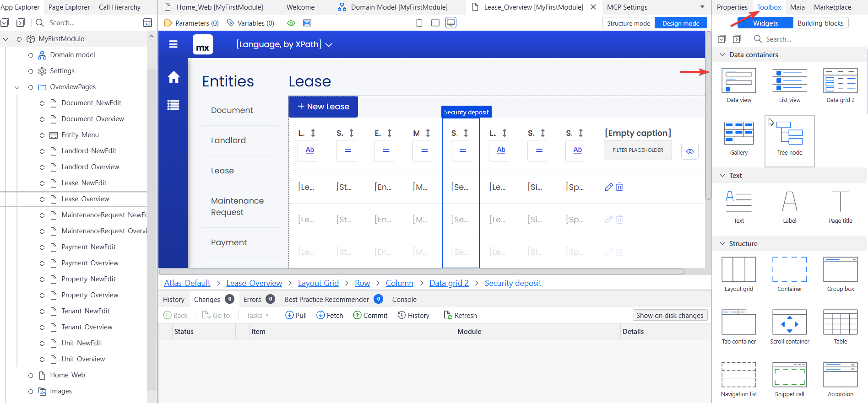Select the Data grid 2 widget
Viewport: 868px width, 403px height.
point(840,86)
